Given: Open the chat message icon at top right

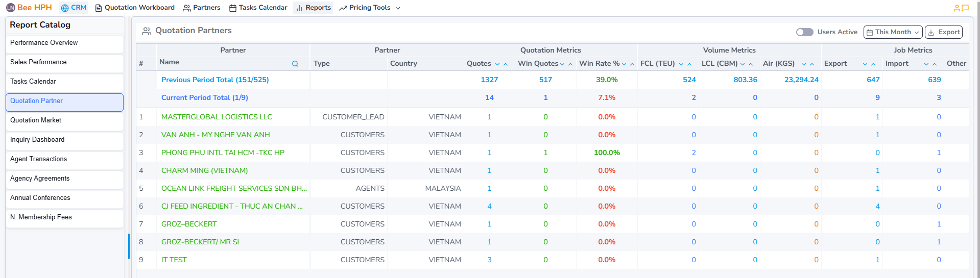Looking at the screenshot, I should (965, 8).
